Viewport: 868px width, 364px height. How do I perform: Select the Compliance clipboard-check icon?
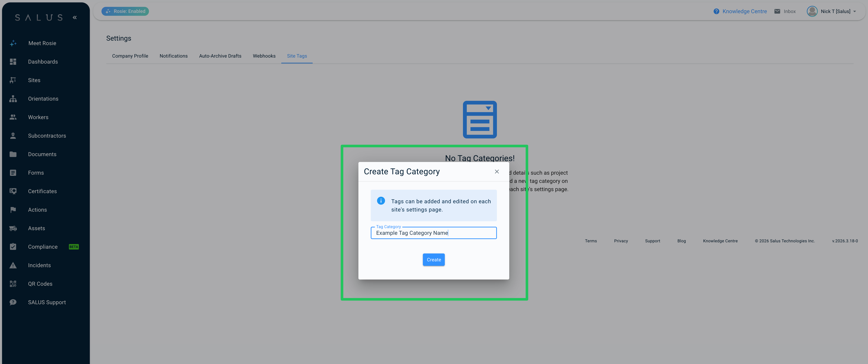pos(13,247)
